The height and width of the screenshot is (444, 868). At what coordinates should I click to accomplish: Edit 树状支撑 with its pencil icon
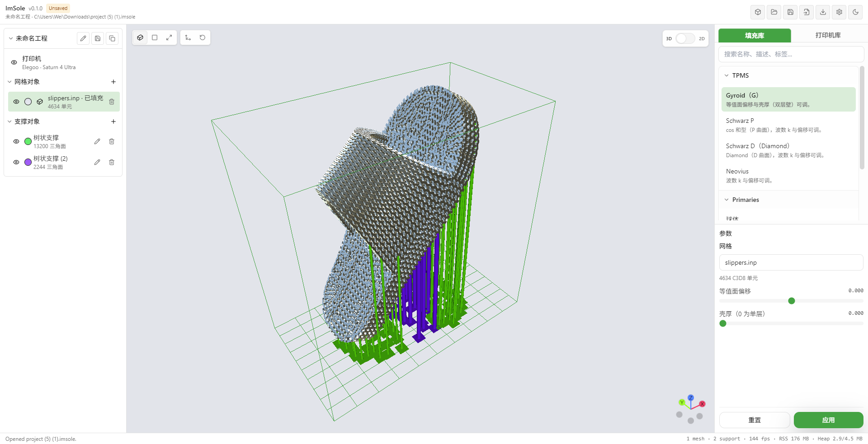click(x=97, y=141)
